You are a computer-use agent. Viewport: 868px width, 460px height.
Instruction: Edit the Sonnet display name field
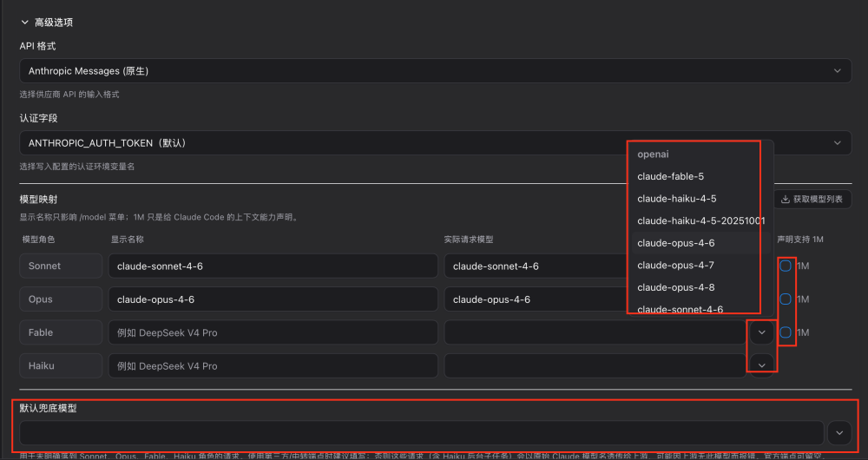click(x=273, y=266)
